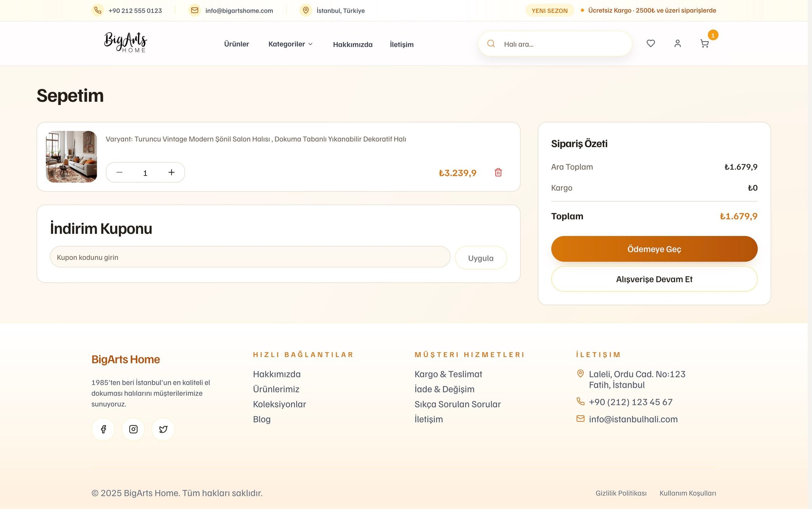The height and width of the screenshot is (509, 812).
Task: Open Instagram social icon
Action: pos(133,429)
